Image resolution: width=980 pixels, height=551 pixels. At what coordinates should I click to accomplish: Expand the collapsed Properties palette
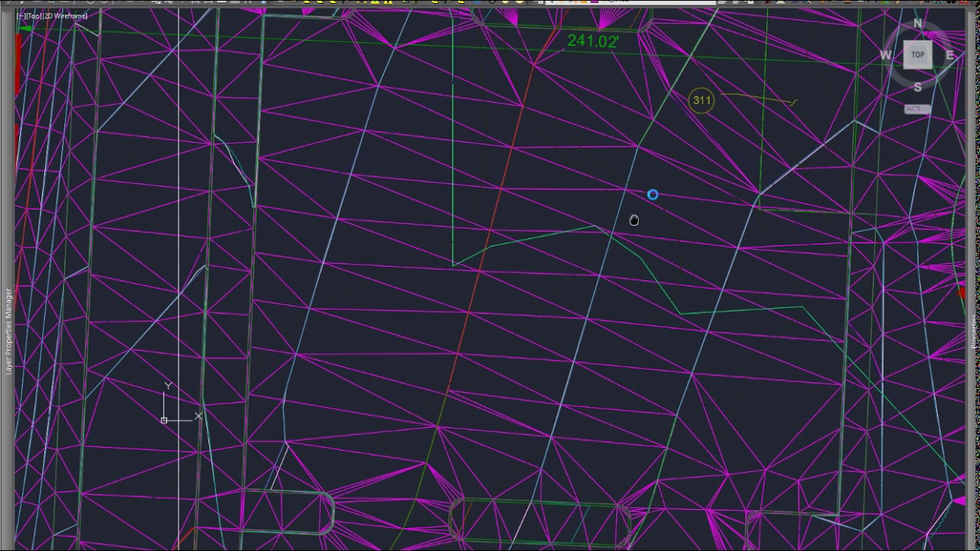click(975, 331)
